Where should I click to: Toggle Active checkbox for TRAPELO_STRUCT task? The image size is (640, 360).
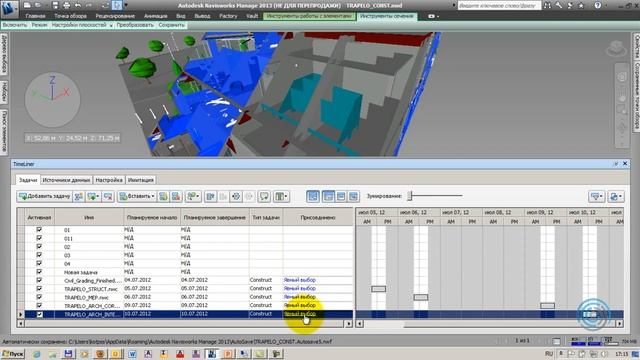[39, 289]
